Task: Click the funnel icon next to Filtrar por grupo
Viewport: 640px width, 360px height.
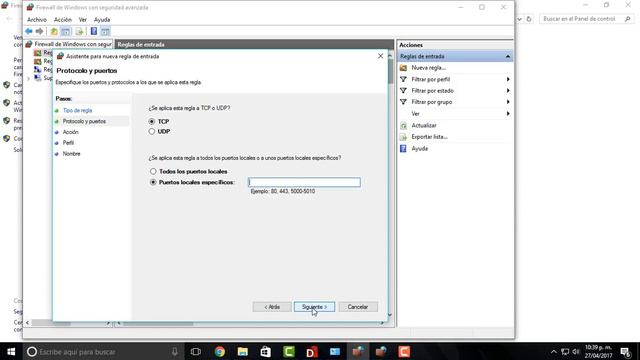Action: tap(403, 102)
